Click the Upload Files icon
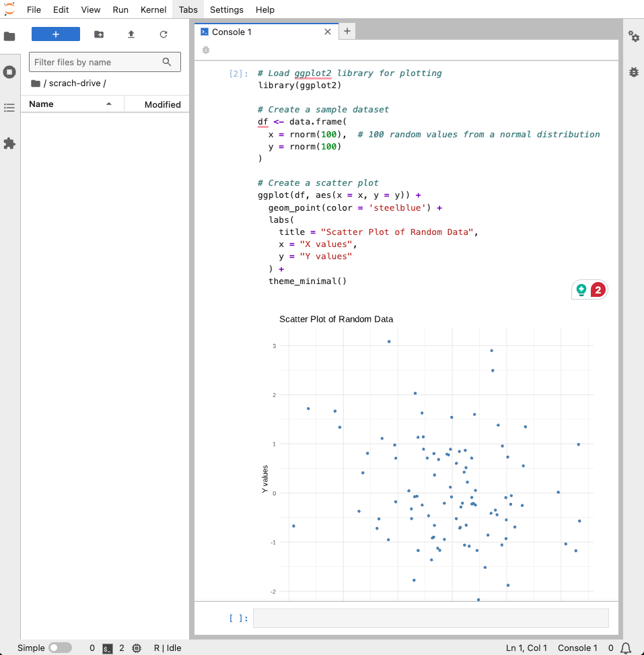Image resolution: width=644 pixels, height=655 pixels. coord(131,34)
